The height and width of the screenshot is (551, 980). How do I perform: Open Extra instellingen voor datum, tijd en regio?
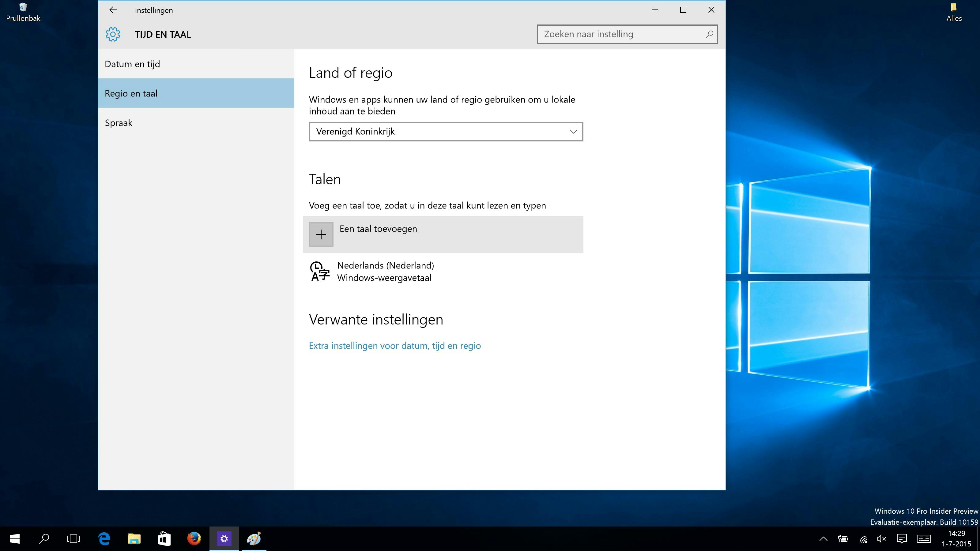pyautogui.click(x=394, y=346)
